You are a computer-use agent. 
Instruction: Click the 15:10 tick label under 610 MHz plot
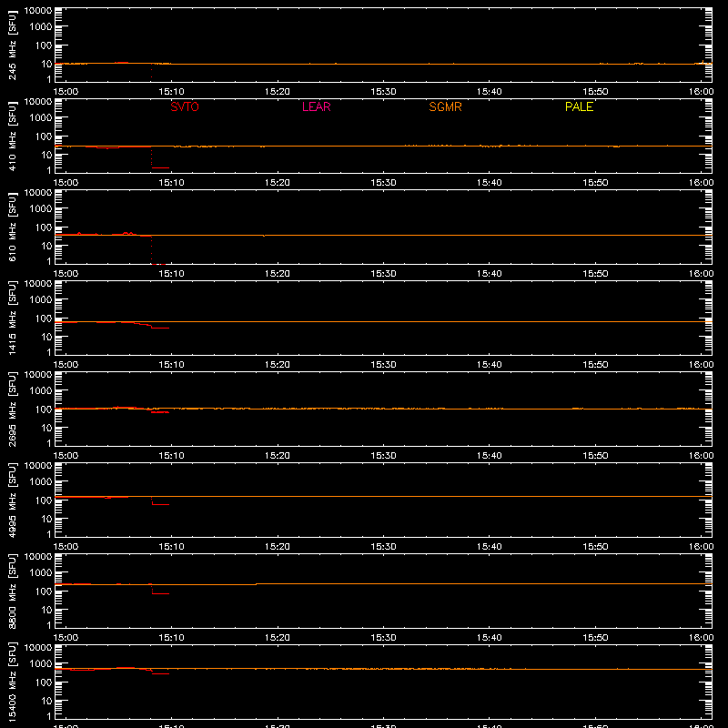click(x=171, y=274)
